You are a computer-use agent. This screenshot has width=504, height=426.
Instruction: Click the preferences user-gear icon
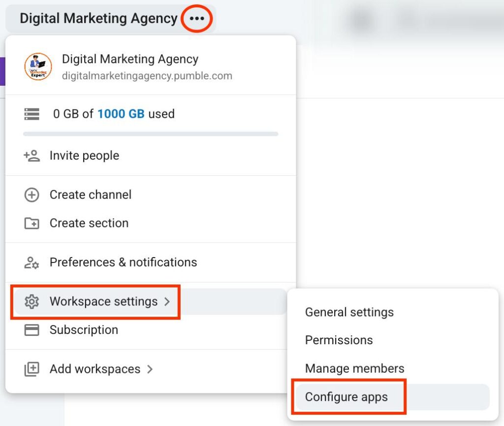(x=32, y=262)
